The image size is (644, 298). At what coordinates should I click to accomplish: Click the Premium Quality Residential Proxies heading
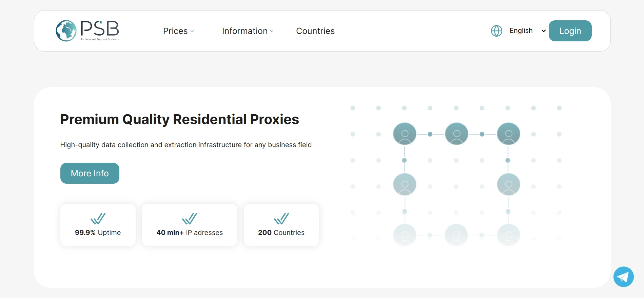click(x=180, y=119)
